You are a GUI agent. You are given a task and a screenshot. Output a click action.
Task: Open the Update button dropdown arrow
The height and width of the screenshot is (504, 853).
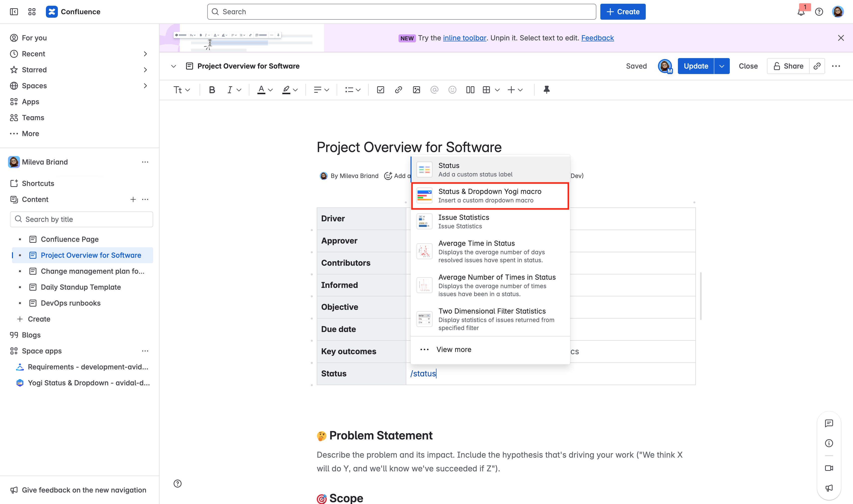pyautogui.click(x=722, y=66)
